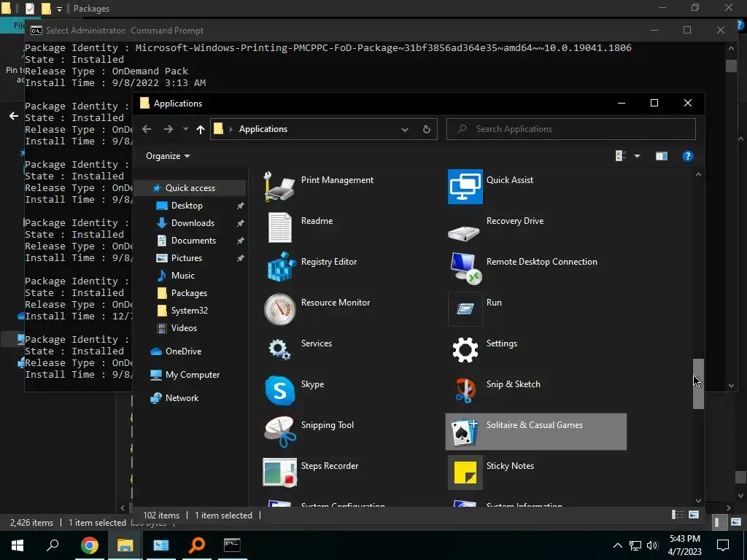Open the Quick Assist app icon
Screen dimensions: 747x560
(x=465, y=187)
